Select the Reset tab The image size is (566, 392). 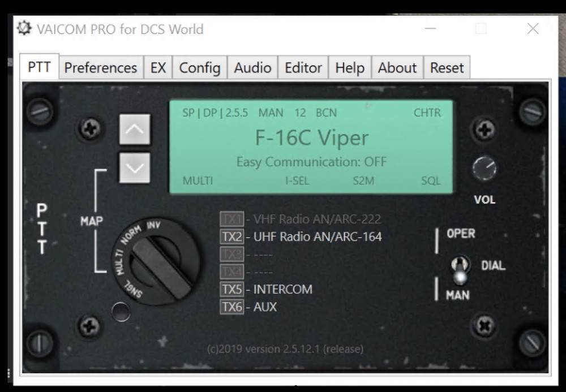point(447,67)
